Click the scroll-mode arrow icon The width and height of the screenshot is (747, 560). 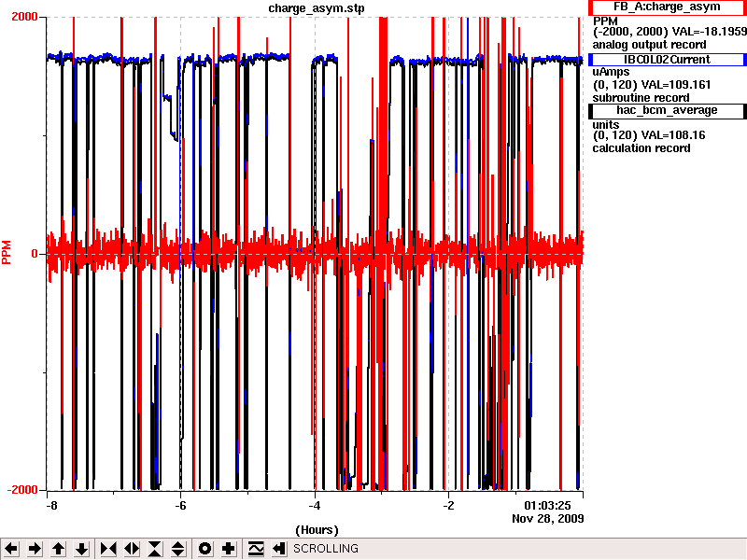pos(278,549)
